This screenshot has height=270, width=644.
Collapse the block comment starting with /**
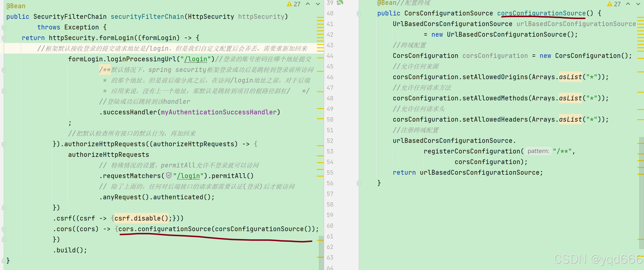[4, 70]
